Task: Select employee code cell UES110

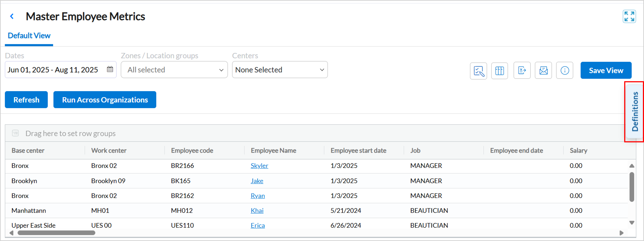Action: tap(182, 225)
